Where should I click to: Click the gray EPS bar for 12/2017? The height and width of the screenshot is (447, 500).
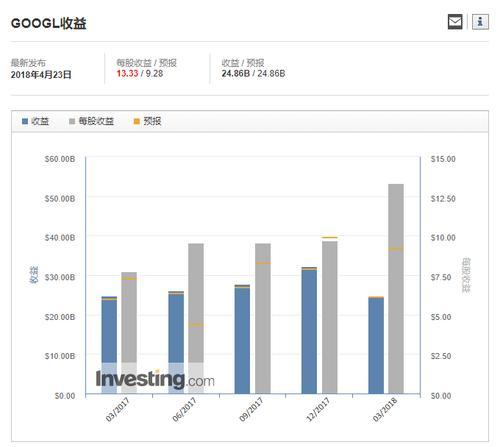(330, 317)
